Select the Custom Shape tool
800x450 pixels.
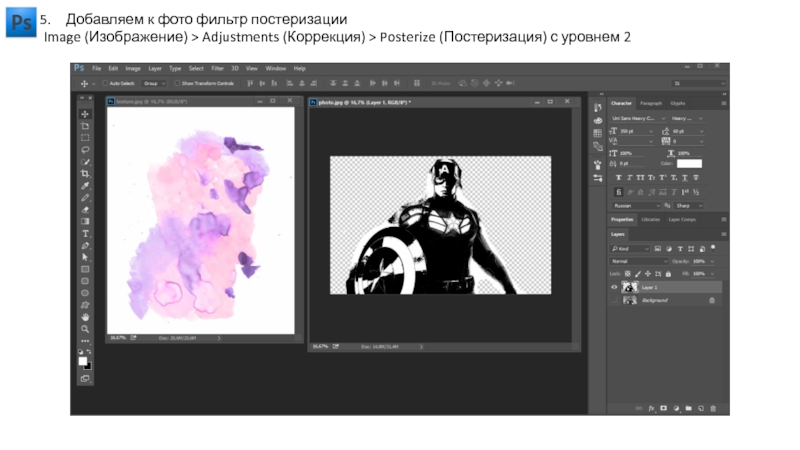tap(85, 305)
